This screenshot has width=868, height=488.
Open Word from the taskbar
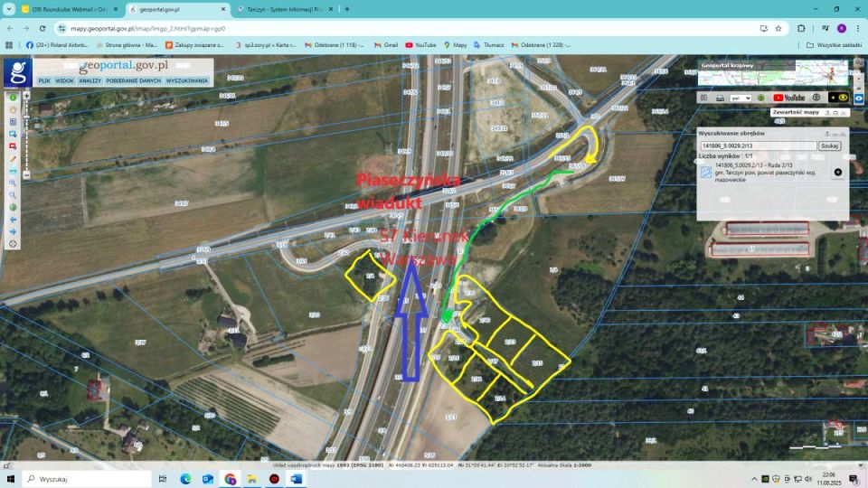coord(297,479)
